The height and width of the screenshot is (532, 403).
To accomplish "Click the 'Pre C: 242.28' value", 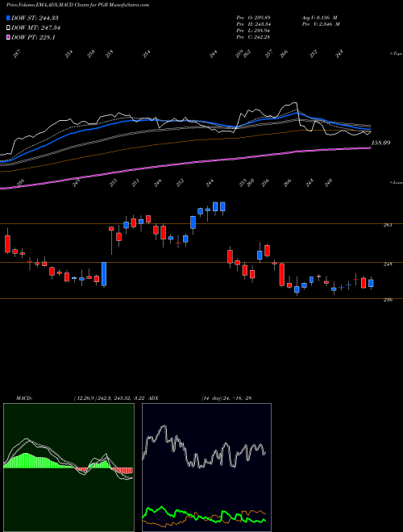I will (x=253, y=37).
